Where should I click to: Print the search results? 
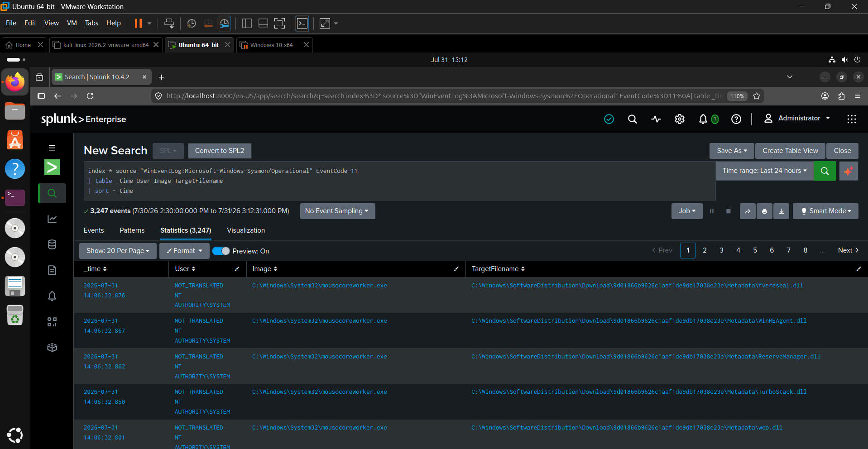click(764, 211)
